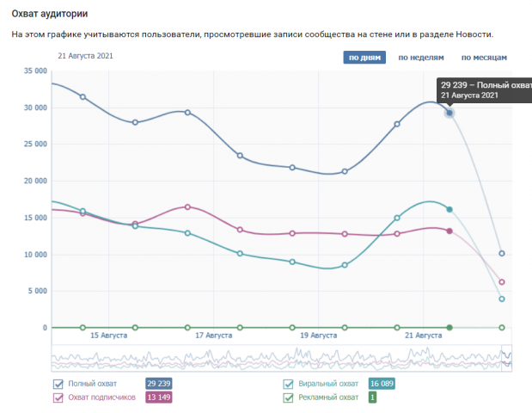Click the filled green 21 August data point

click(x=449, y=328)
